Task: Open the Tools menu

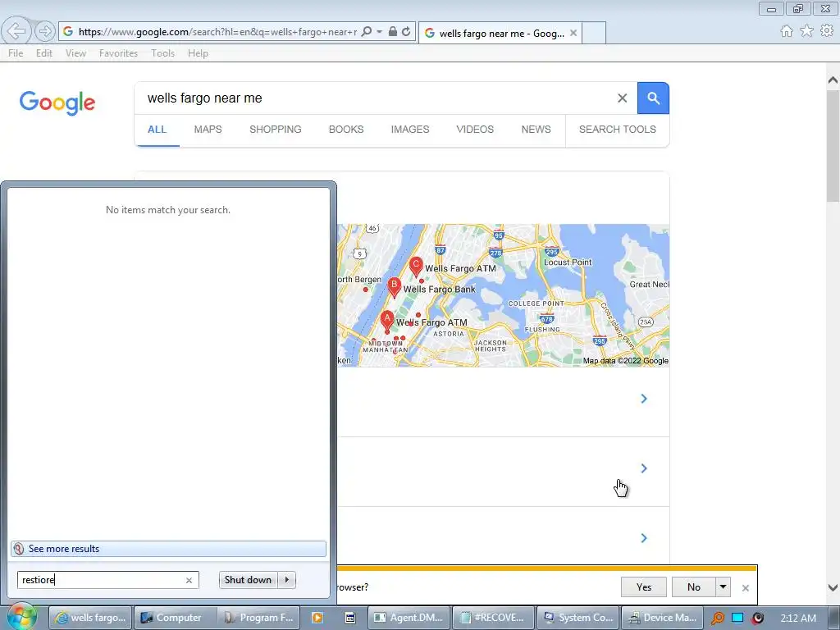Action: pos(163,53)
